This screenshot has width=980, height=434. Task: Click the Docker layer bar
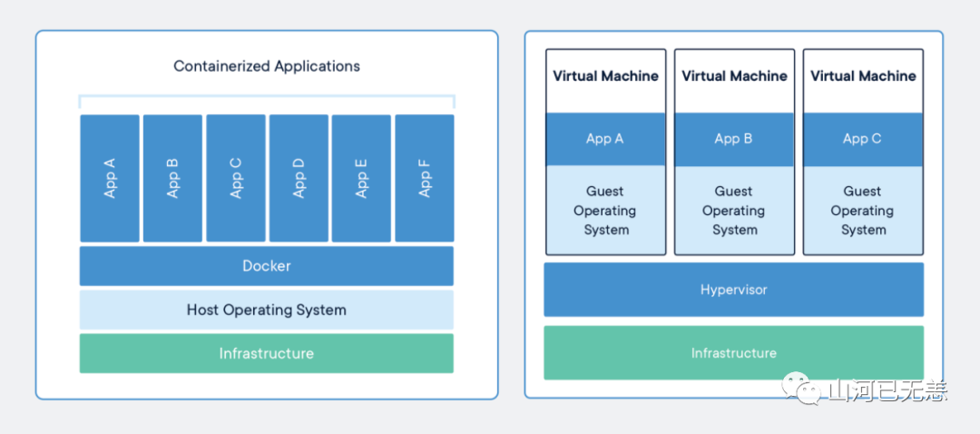pyautogui.click(x=266, y=266)
